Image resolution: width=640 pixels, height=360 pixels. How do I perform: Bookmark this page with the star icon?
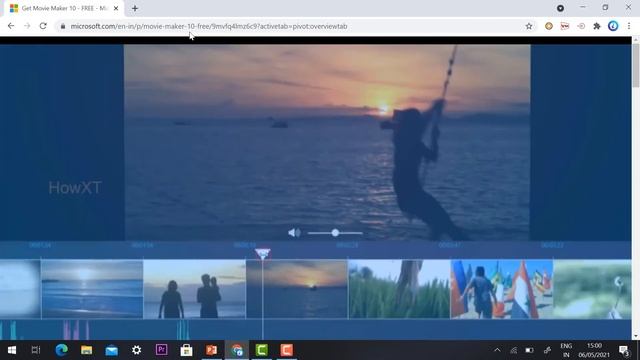pyautogui.click(x=529, y=26)
